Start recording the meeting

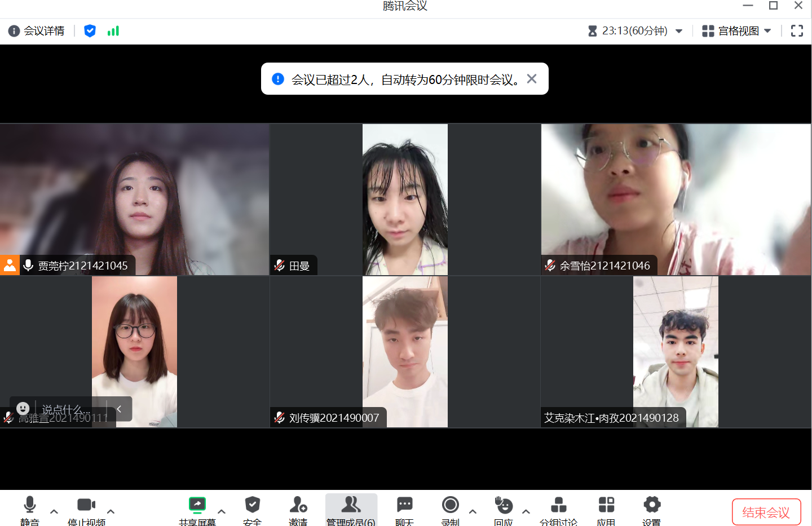coord(450,505)
